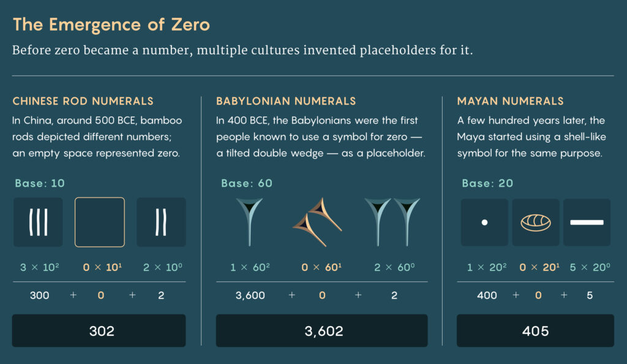Select the empty zero placeholder box
The height and width of the screenshot is (364, 627).
point(100,222)
